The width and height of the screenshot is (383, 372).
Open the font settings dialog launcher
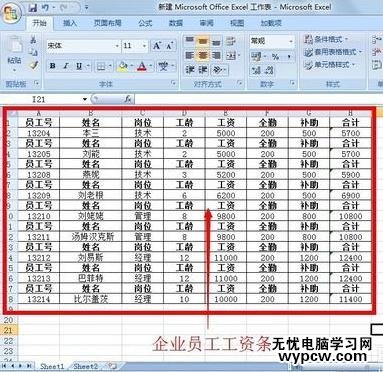[173, 83]
